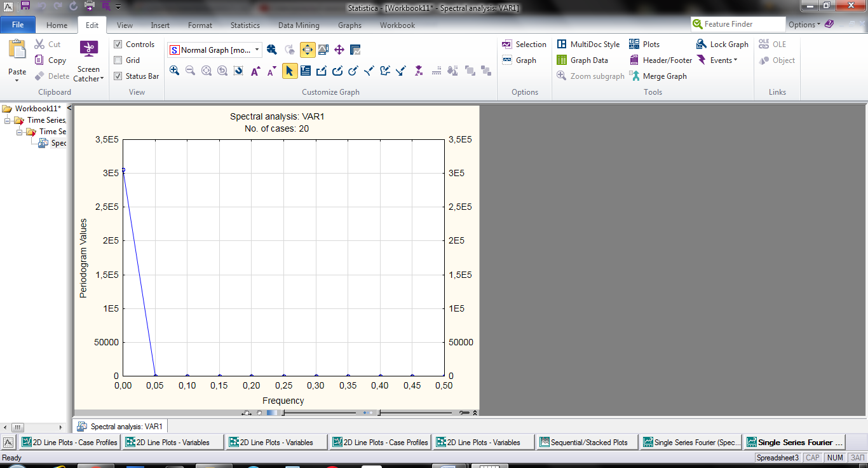Select the purple four-way move arrows icon
The width and height of the screenshot is (868, 468).
click(x=339, y=50)
